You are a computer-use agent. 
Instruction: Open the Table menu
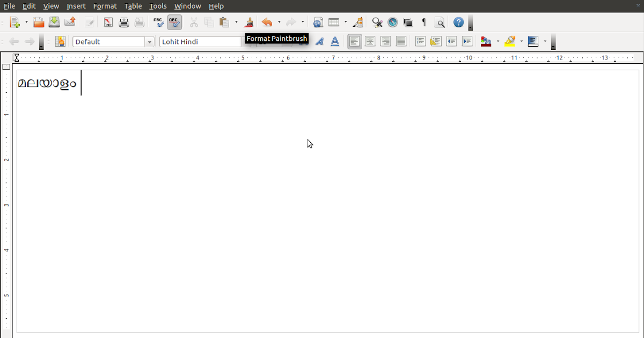(x=133, y=6)
